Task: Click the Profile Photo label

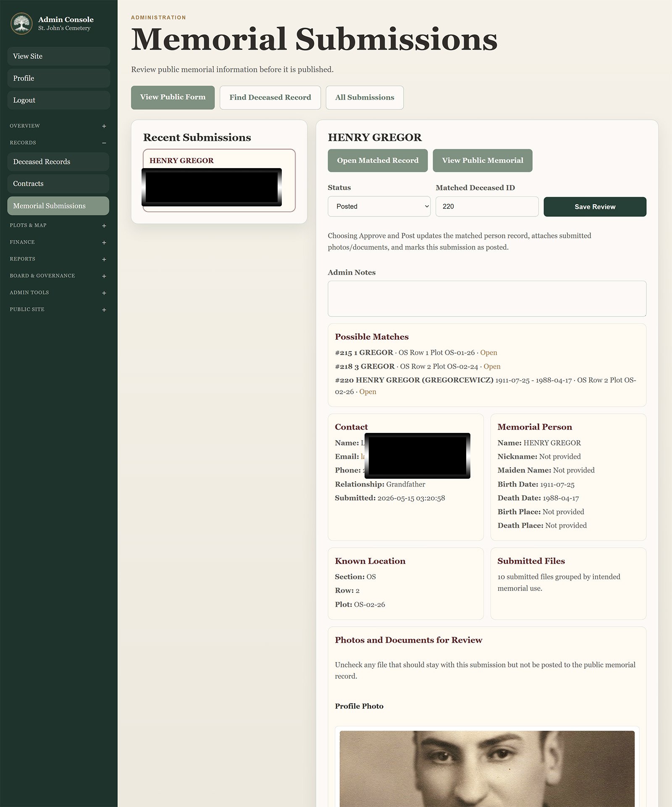Action: (359, 706)
